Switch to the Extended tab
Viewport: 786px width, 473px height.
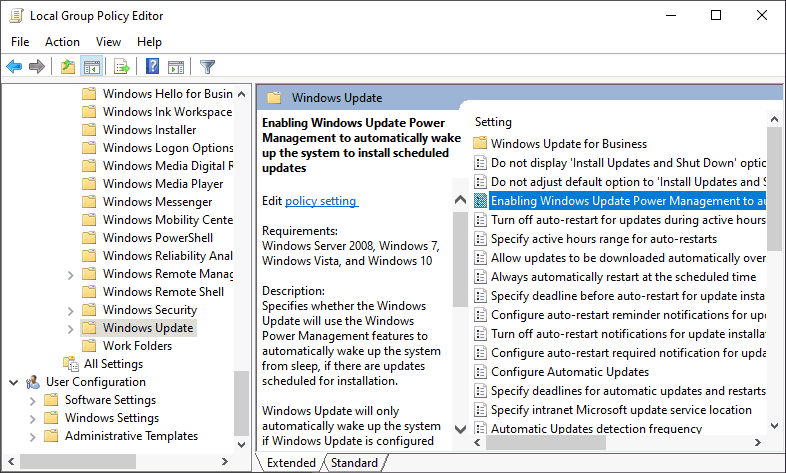click(x=291, y=462)
